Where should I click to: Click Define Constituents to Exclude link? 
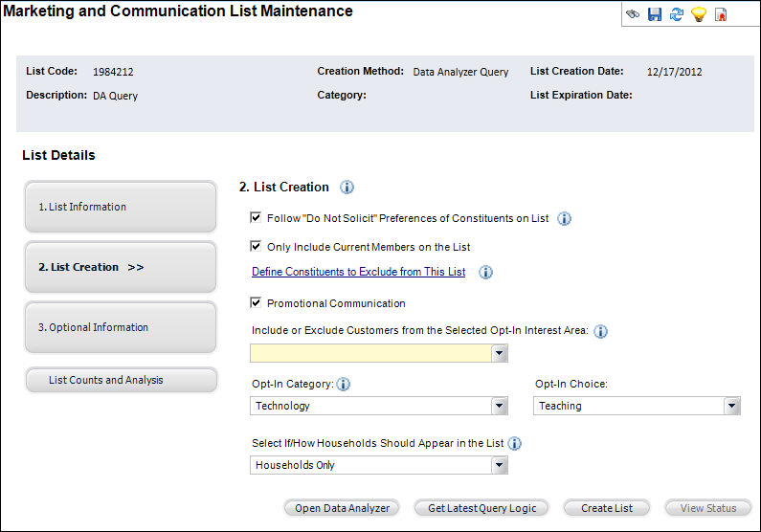[x=358, y=272]
